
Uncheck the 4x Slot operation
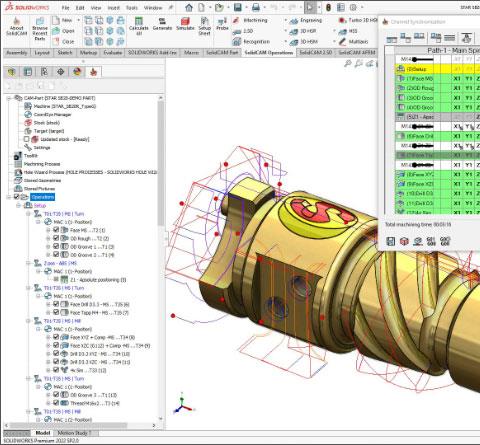(x=56, y=370)
